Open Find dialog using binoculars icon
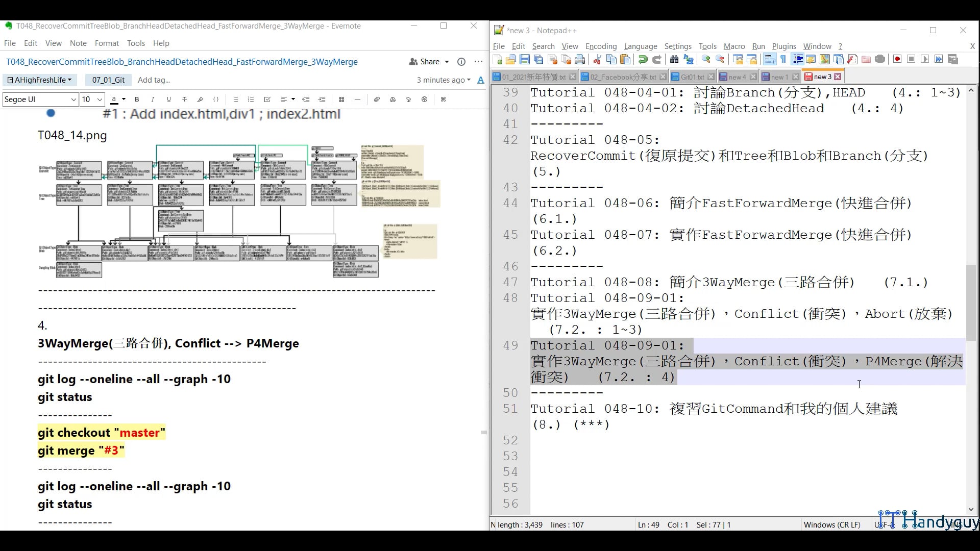Image resolution: width=980 pixels, height=551 pixels. coord(675,59)
